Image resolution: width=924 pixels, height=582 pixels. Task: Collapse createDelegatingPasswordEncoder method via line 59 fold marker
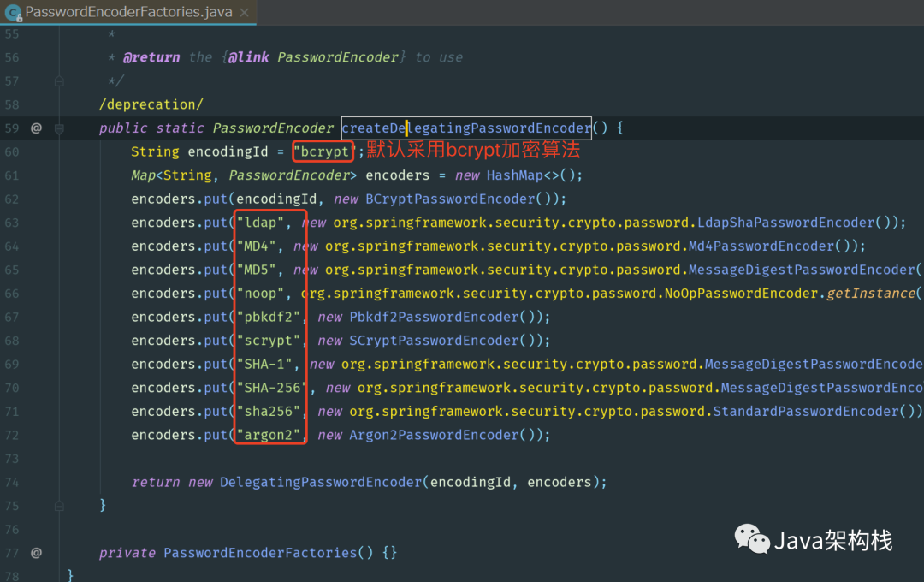[x=59, y=128]
